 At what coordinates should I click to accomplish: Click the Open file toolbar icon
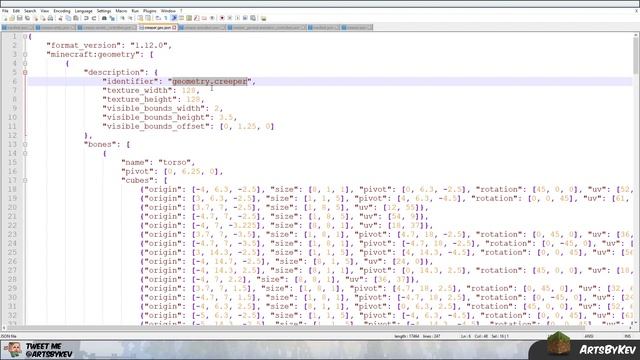tap(12, 18)
